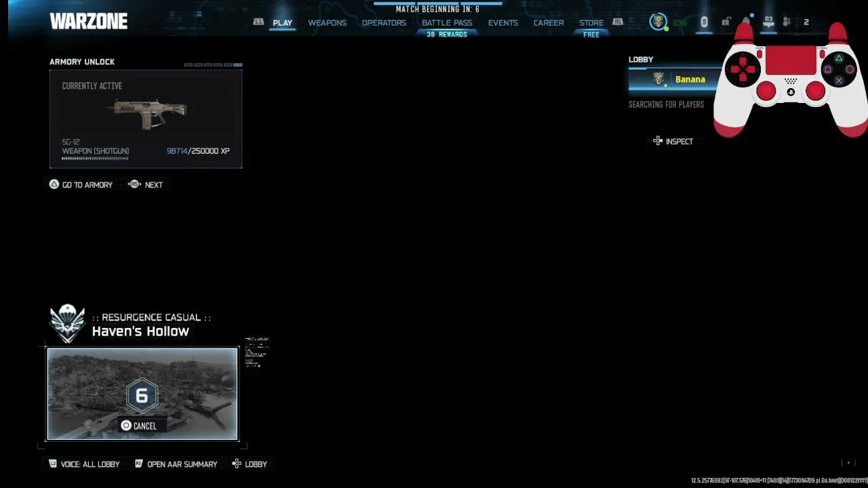868x488 pixels.
Task: Click the hexagon countdown badge showing 6
Action: pos(142,395)
